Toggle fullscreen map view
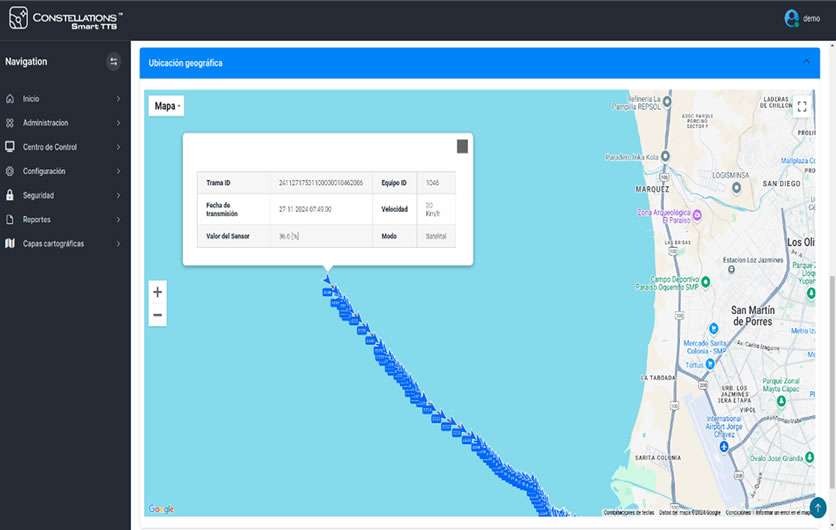836x530 pixels. [802, 107]
